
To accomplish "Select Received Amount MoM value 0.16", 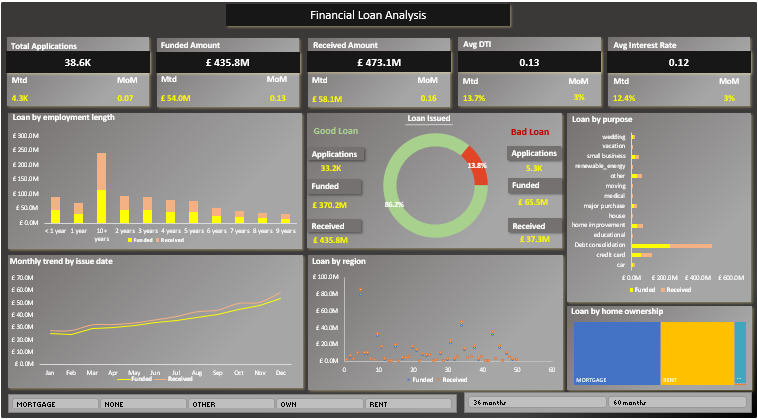I will (428, 98).
